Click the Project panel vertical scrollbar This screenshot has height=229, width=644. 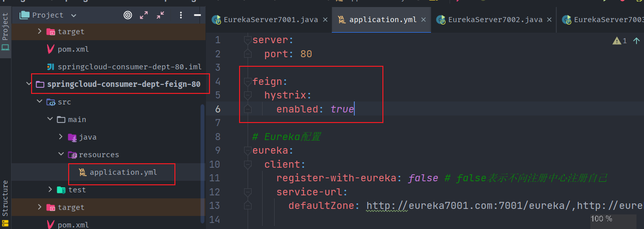(x=202, y=161)
